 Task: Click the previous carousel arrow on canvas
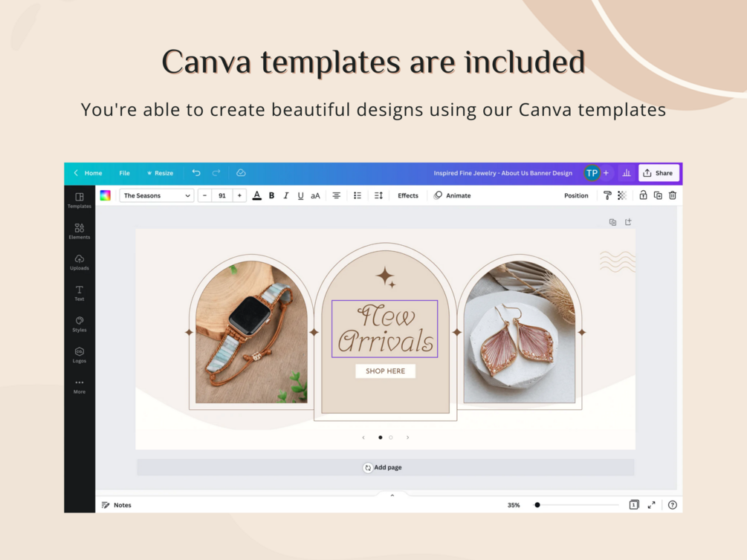363,437
